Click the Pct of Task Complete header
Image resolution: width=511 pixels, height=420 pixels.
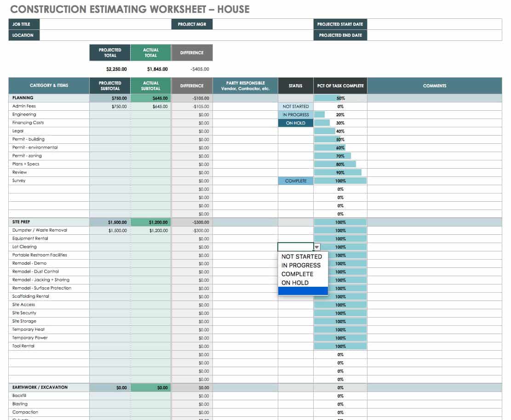340,85
